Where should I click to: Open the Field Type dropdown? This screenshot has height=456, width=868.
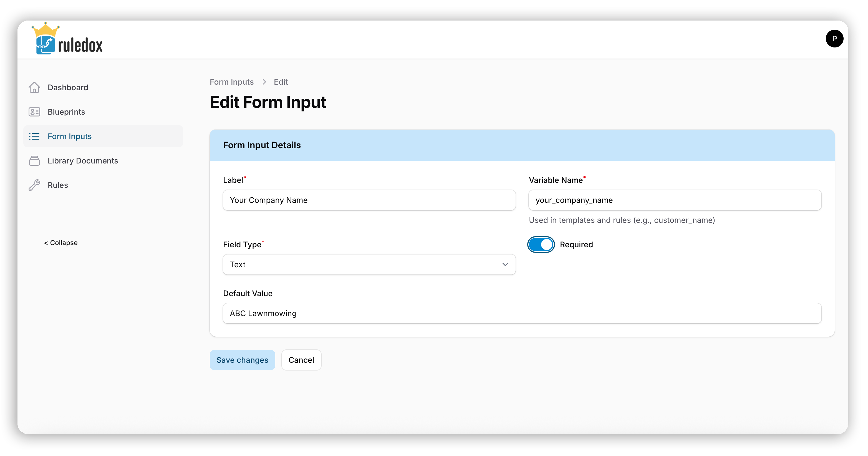click(x=369, y=264)
